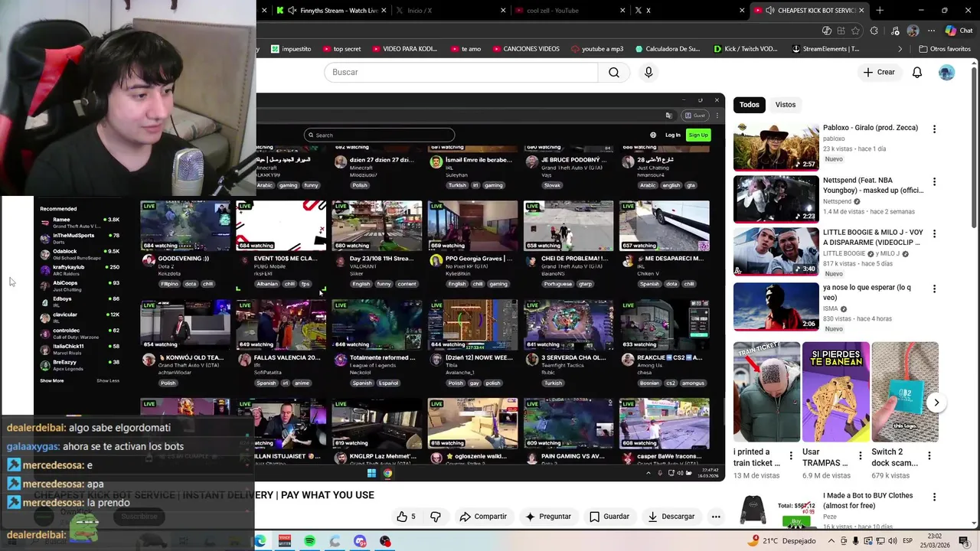This screenshot has height=551, width=980.
Task: Save the video with the Guardar button
Action: pos(609,517)
